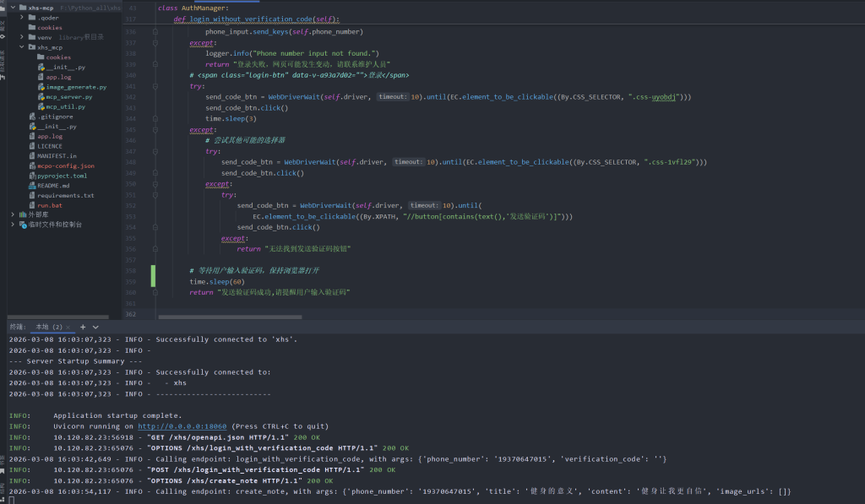The image size is (865, 504).
Task: Toggle fold marker beside the phone_input.send_keys line
Action: coord(155,31)
